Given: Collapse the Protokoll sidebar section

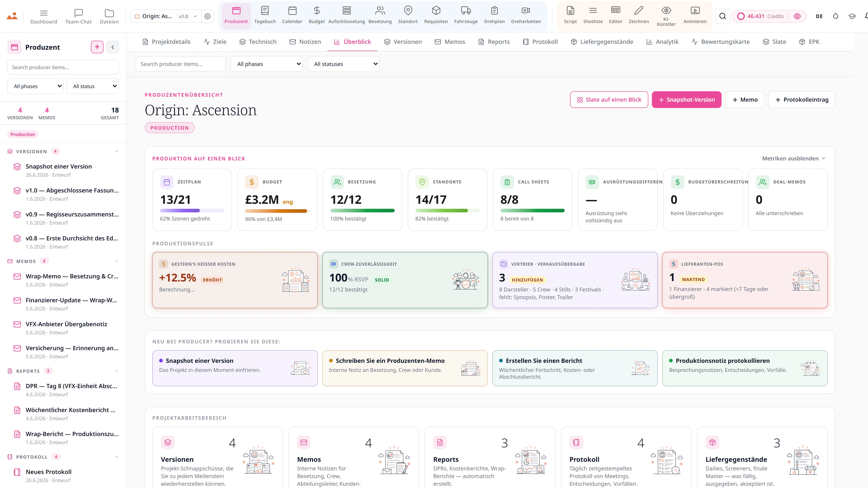Looking at the screenshot, I should tap(117, 457).
